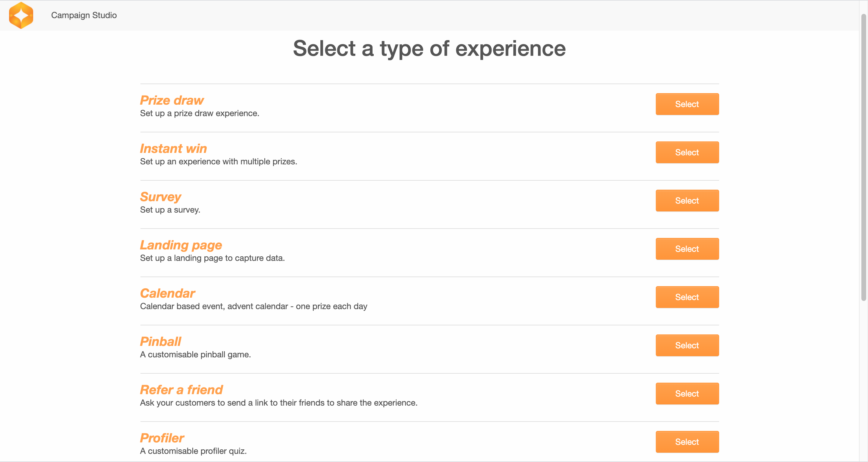
Task: Pick the Pinball experience Select button
Action: point(687,345)
